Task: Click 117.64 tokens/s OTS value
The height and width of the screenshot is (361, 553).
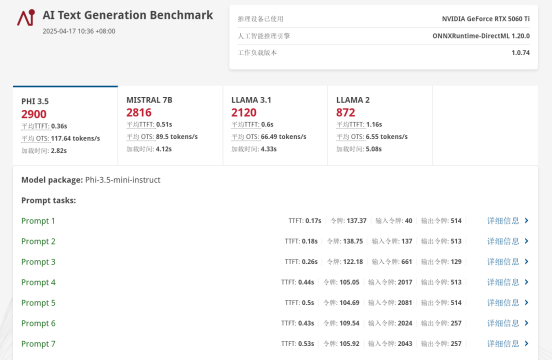Action: pyautogui.click(x=75, y=139)
